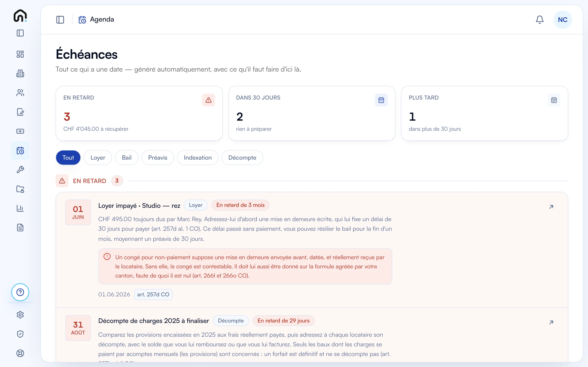The width and height of the screenshot is (588, 367).
Task: Open Décompte de charges item arrow
Action: pyautogui.click(x=551, y=322)
